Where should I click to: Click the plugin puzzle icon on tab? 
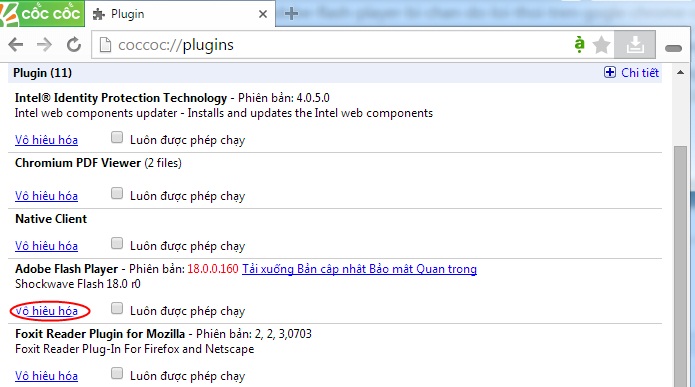coord(98,14)
